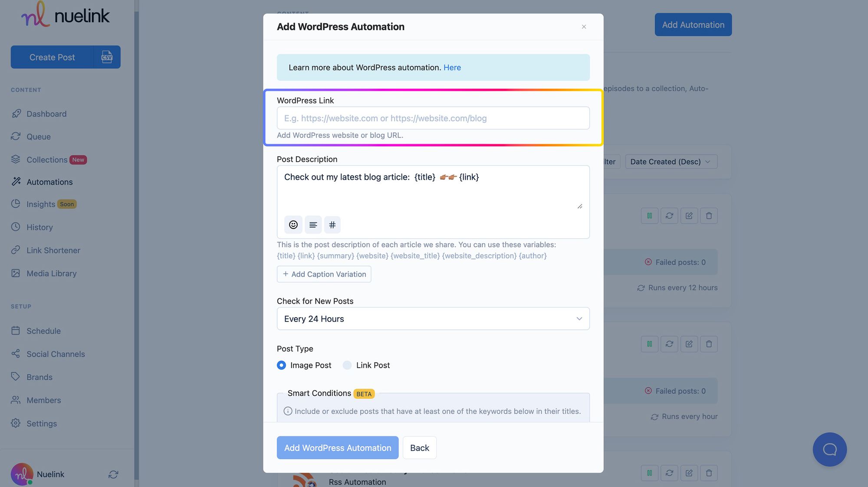
Task: Click the refresh icon above Runs every 12 hours
Action: pyautogui.click(x=669, y=215)
